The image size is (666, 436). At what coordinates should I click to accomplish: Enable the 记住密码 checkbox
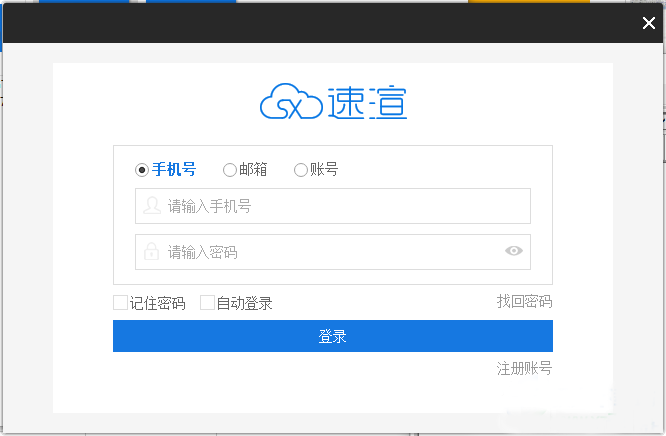tap(121, 303)
